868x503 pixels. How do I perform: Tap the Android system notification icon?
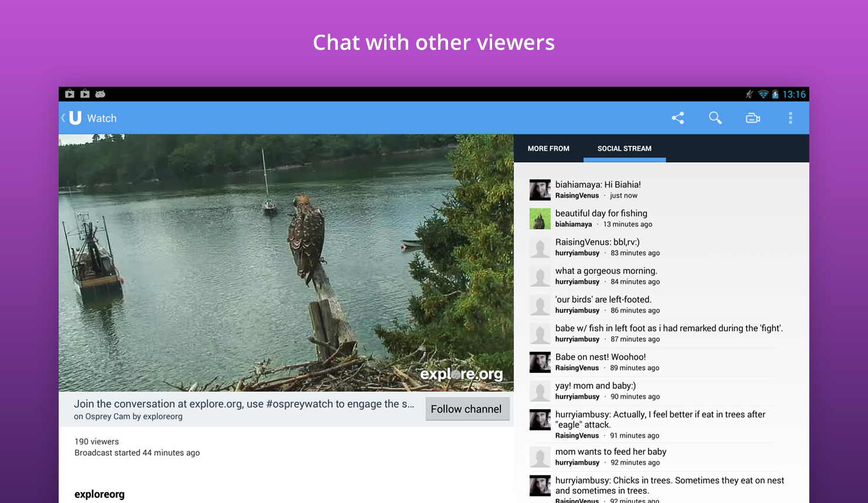tap(100, 94)
